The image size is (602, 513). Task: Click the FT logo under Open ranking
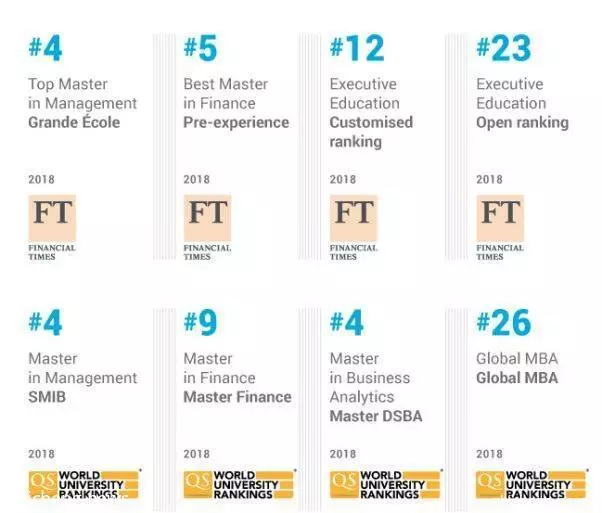[500, 228]
